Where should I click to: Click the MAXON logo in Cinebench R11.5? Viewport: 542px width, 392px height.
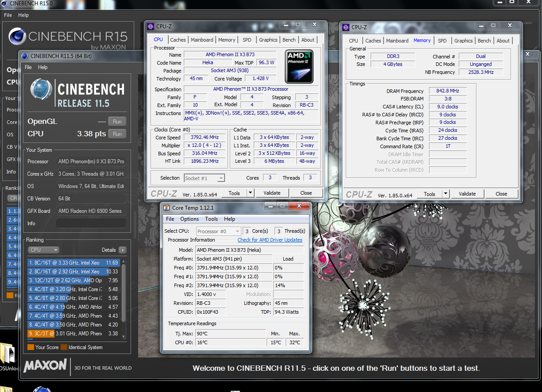pyautogui.click(x=45, y=366)
